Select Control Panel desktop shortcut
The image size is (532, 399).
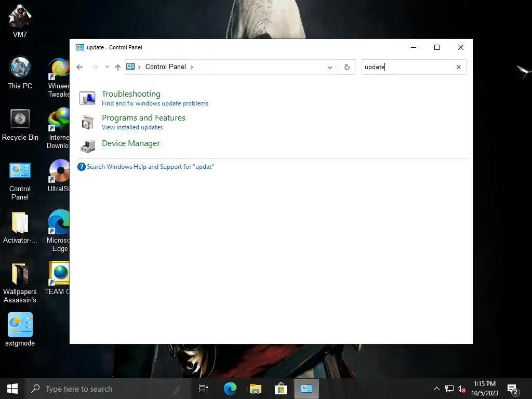(x=20, y=181)
